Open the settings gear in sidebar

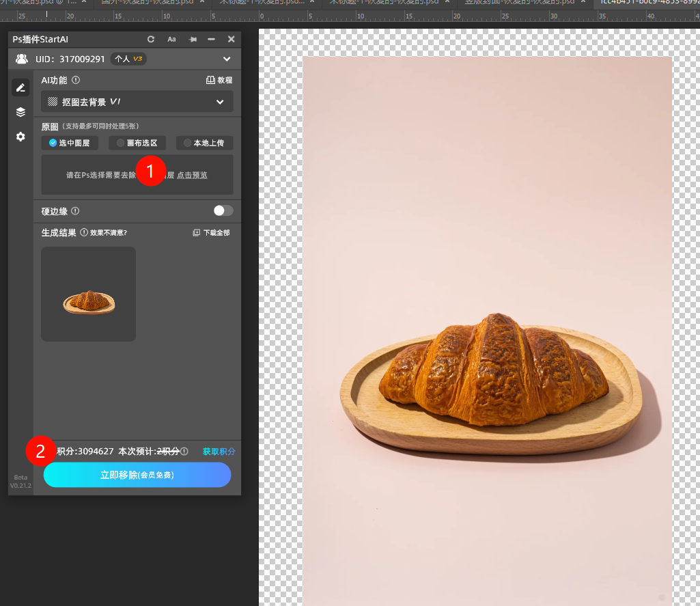point(20,137)
